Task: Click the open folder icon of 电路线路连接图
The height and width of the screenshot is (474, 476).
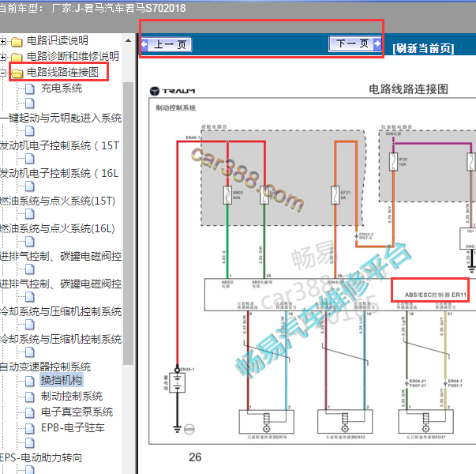Action: pyautogui.click(x=17, y=73)
